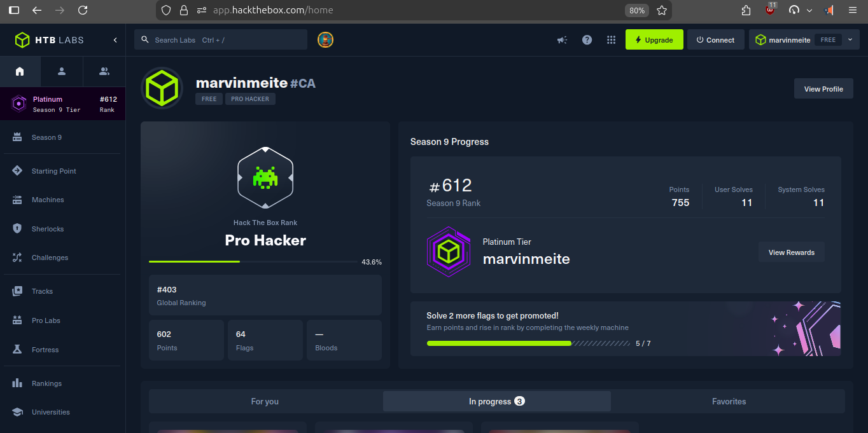Click the View Rewards button
This screenshot has width=868, height=433.
point(791,252)
